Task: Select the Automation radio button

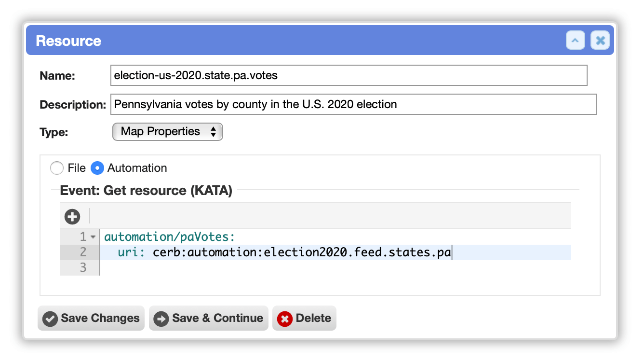Action: point(97,168)
